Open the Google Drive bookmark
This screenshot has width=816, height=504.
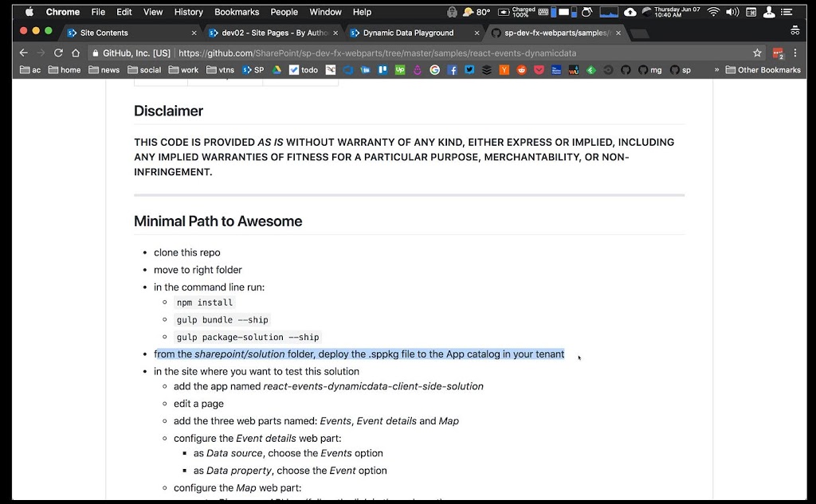tap(277, 70)
